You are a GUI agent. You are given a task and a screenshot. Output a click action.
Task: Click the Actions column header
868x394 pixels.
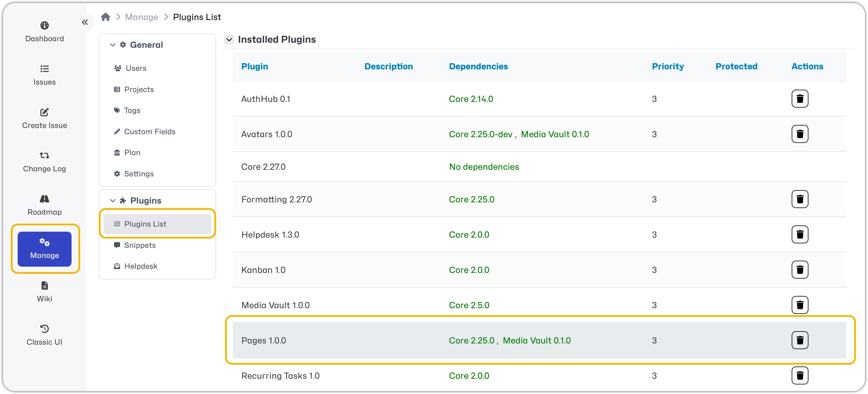807,66
